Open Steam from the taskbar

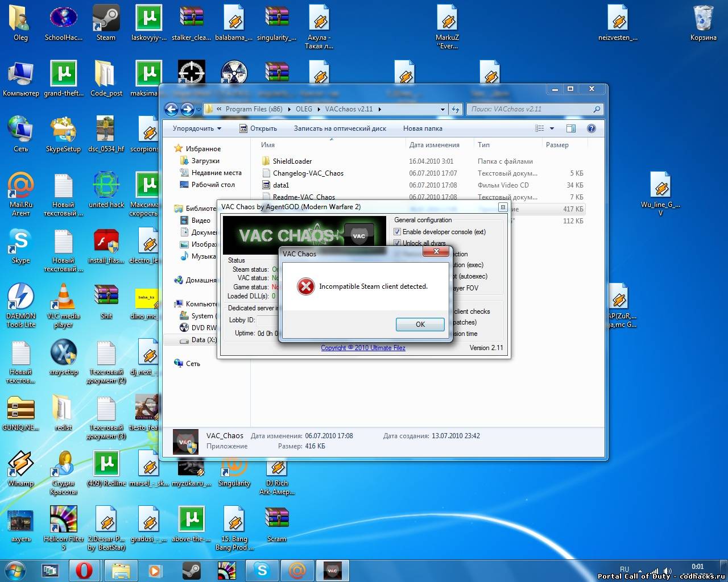click(x=191, y=570)
